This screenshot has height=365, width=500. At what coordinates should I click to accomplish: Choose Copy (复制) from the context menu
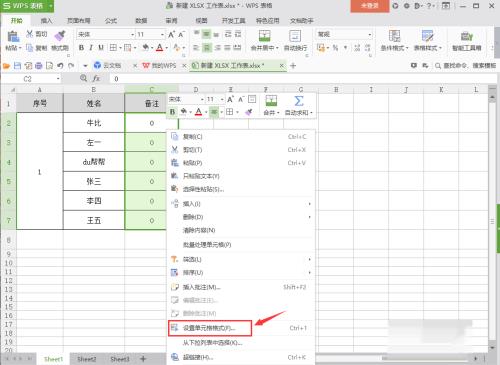tap(241, 137)
